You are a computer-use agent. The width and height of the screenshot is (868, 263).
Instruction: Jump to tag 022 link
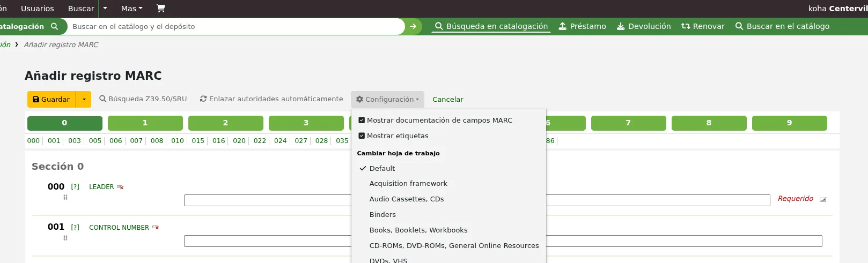coord(260,141)
